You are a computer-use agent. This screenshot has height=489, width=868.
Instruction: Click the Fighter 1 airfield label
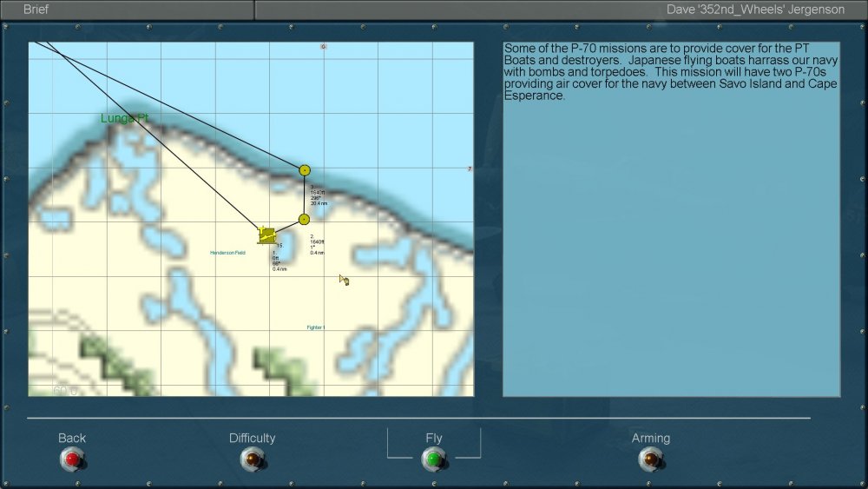click(x=316, y=327)
